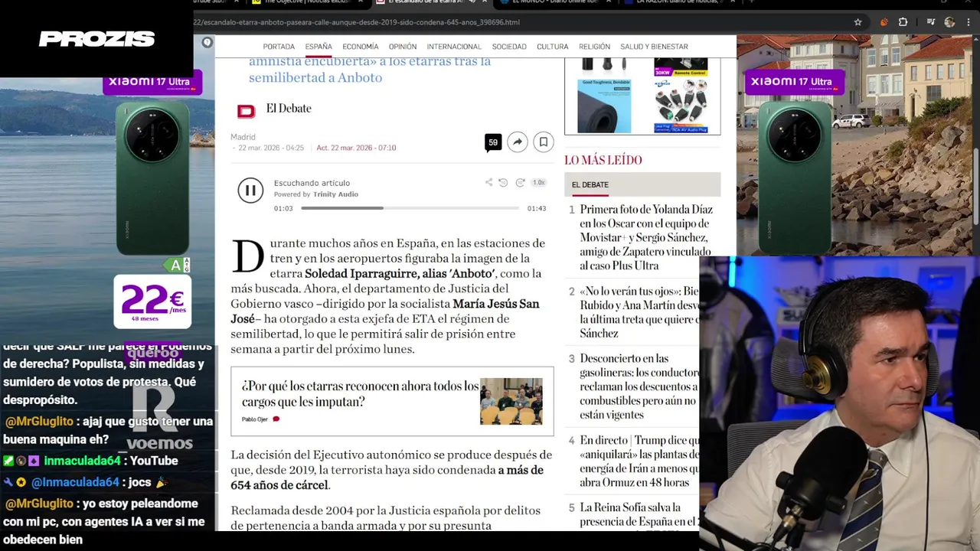
Task: Go to the PORTADA section
Action: coord(279,47)
